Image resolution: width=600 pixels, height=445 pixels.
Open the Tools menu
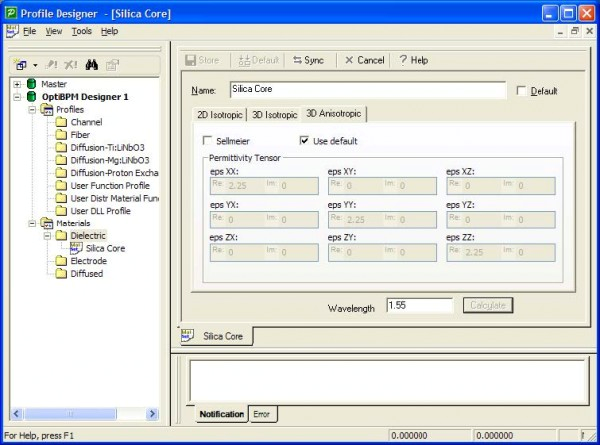click(x=82, y=31)
